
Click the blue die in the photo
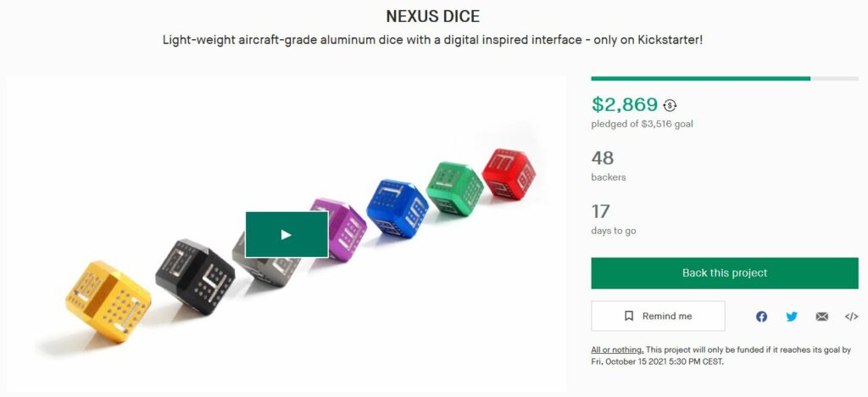398,208
